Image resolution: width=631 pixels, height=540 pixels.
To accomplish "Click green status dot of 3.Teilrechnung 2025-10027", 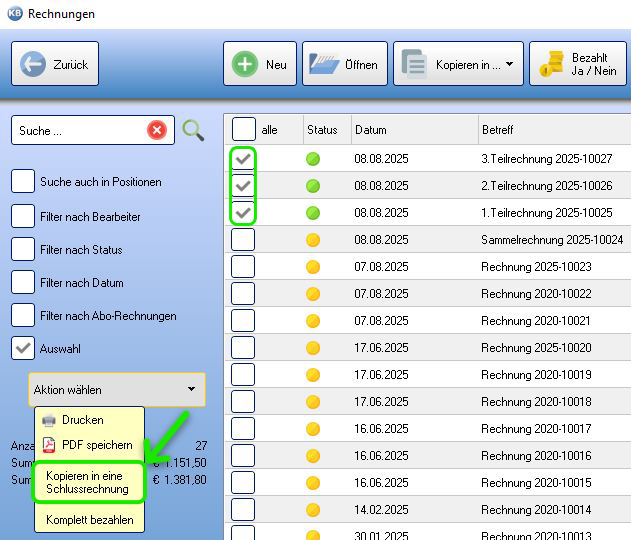I will tap(313, 159).
